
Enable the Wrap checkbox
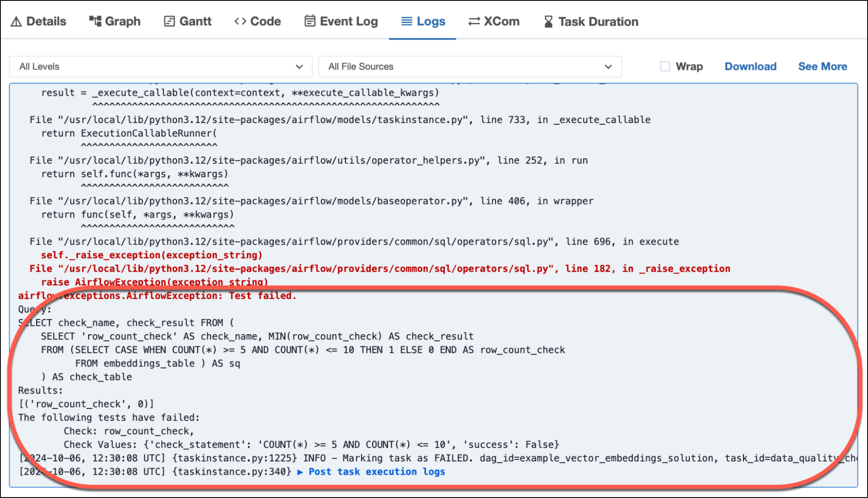pyautogui.click(x=665, y=66)
